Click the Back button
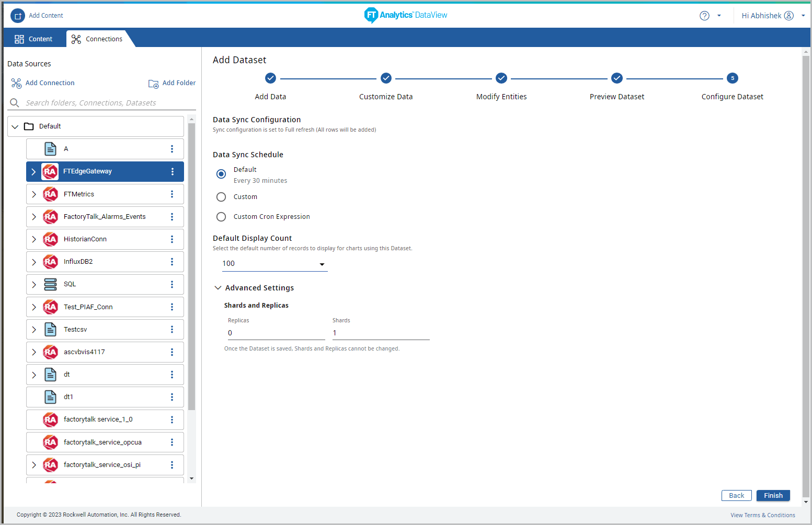The height and width of the screenshot is (525, 812). click(x=736, y=496)
